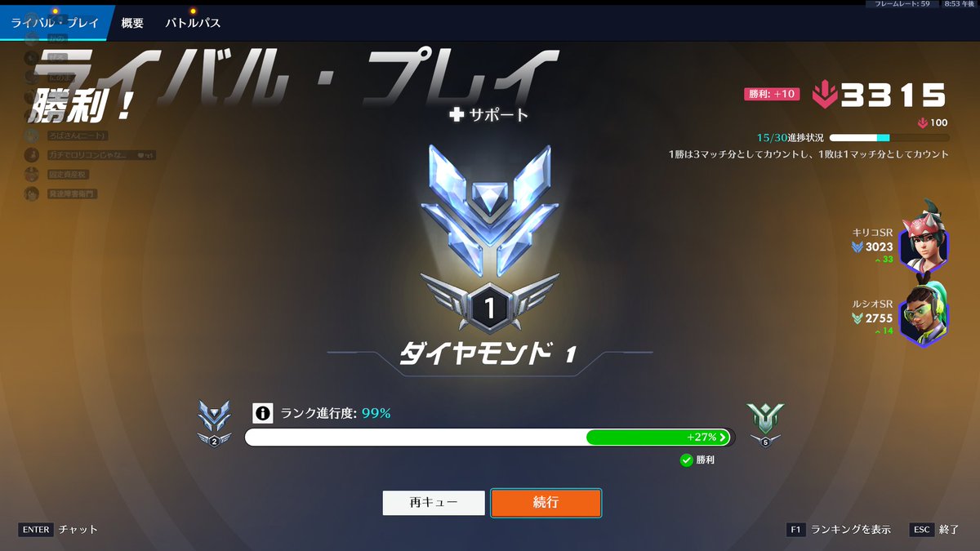This screenshot has height=551, width=980.
Task: Click the ルシオSR rank icon
Action: 857,318
